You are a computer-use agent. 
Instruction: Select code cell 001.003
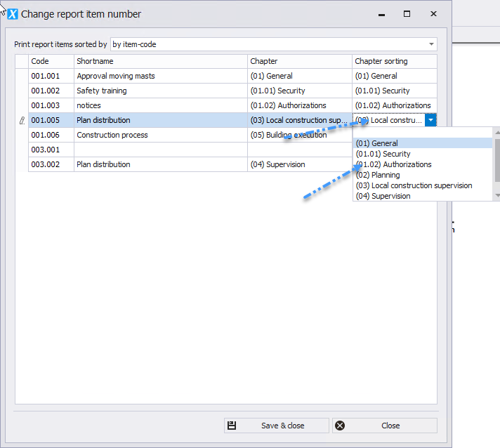point(51,105)
